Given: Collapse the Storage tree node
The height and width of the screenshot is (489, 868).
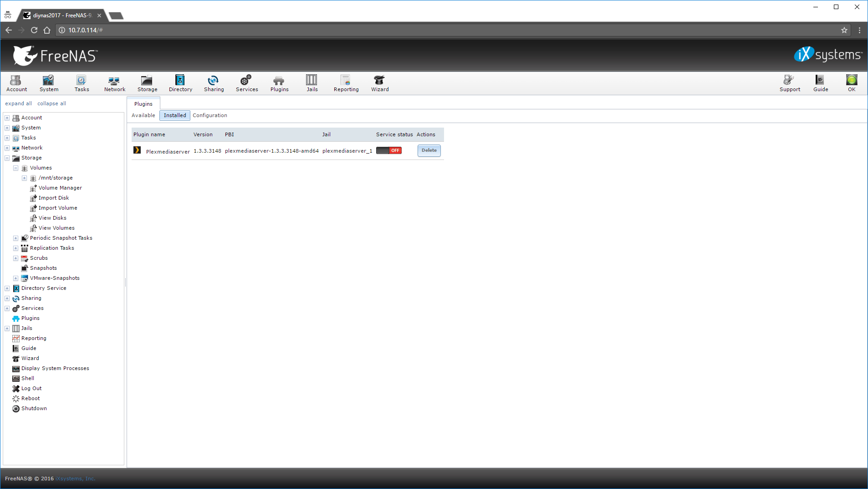Looking at the screenshot, I should tap(7, 158).
